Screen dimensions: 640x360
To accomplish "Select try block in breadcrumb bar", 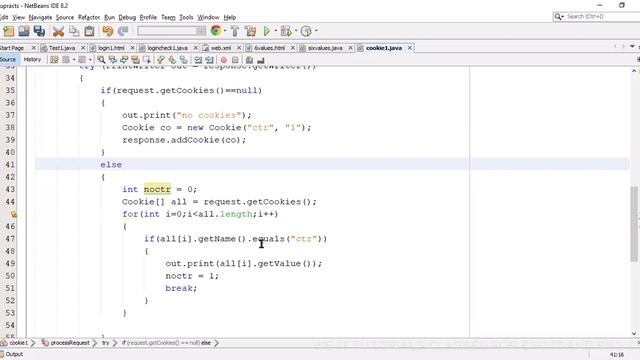I will coord(105,343).
